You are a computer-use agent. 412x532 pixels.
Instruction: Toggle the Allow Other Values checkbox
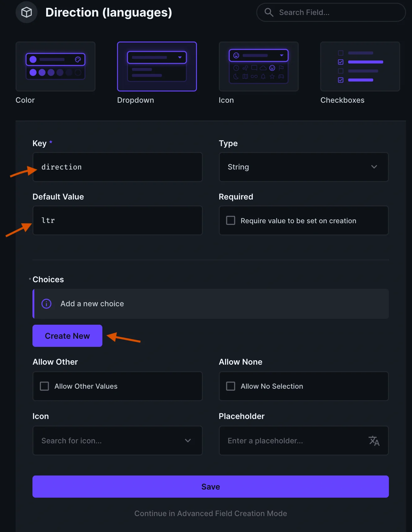click(44, 386)
